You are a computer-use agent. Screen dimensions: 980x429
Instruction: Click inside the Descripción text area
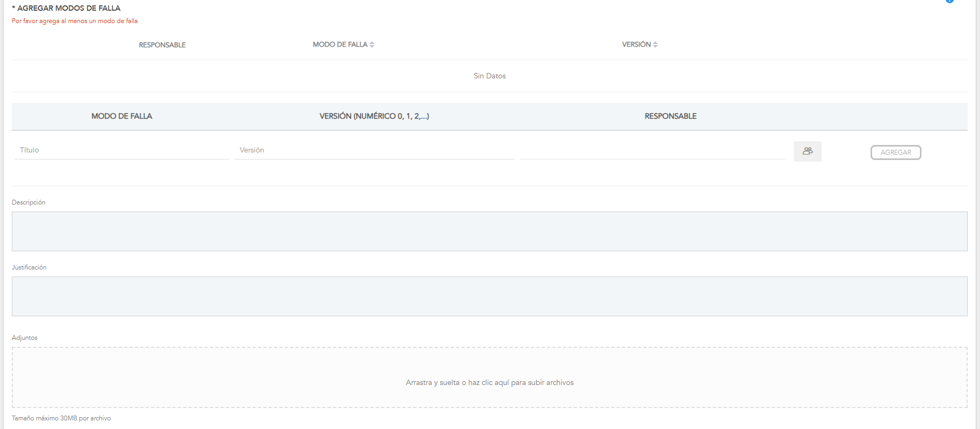pyautogui.click(x=489, y=231)
